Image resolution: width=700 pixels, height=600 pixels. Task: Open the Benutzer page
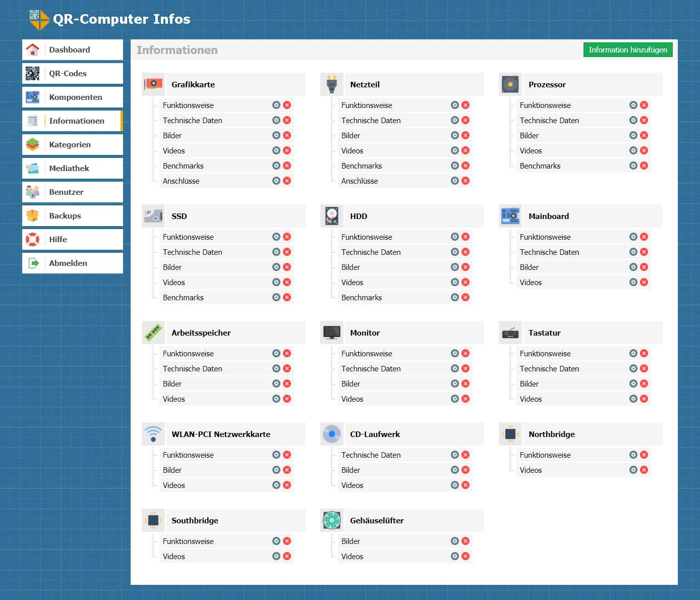(x=73, y=192)
